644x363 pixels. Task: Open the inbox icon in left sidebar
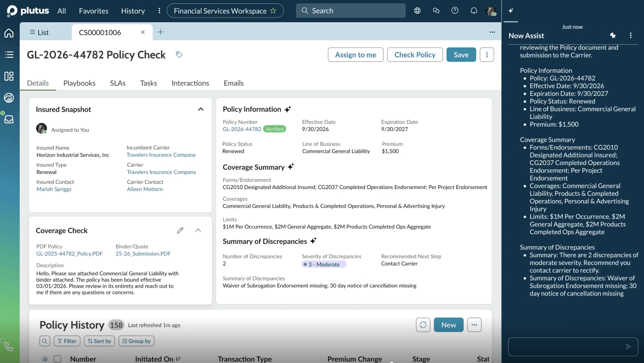[x=9, y=119]
